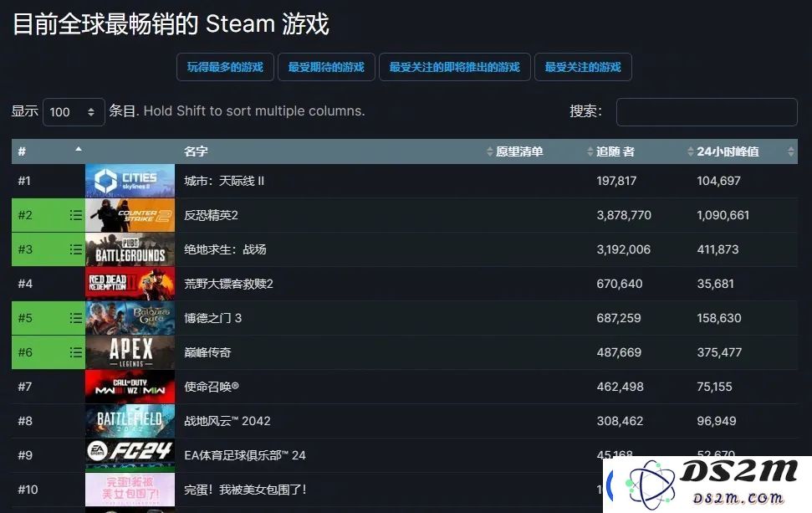Open the Cities Skylines II thumbnail

pos(130,181)
